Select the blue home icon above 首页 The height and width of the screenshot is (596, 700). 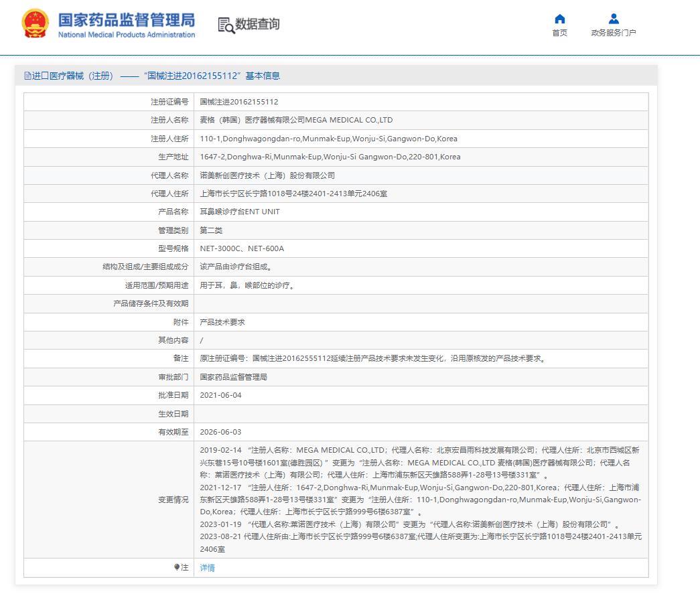[559, 19]
